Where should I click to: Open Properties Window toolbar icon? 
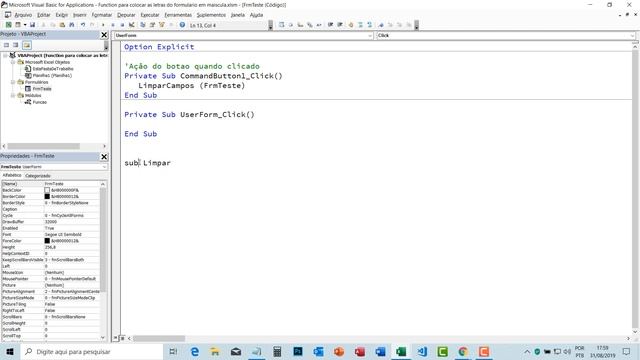pyautogui.click(x=152, y=25)
